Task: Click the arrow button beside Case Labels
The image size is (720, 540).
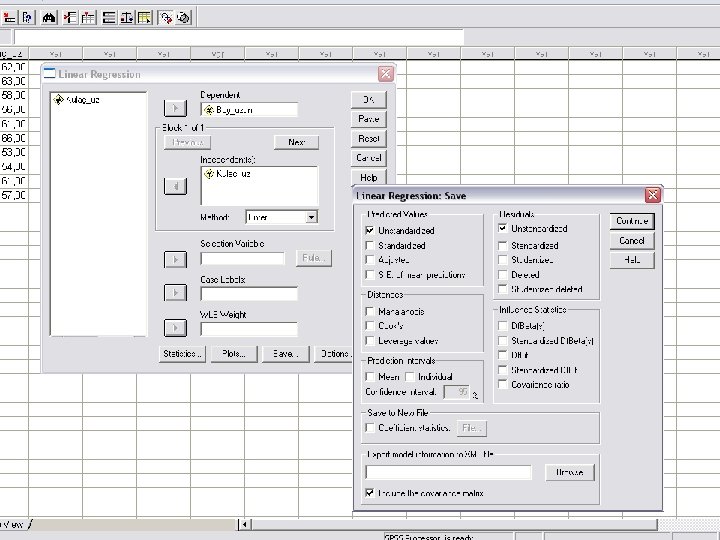Action: pos(175,292)
